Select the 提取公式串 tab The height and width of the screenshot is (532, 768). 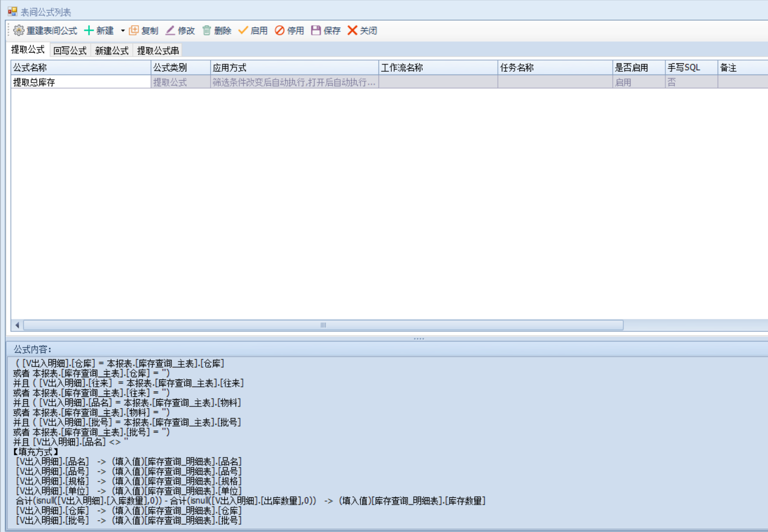[158, 50]
